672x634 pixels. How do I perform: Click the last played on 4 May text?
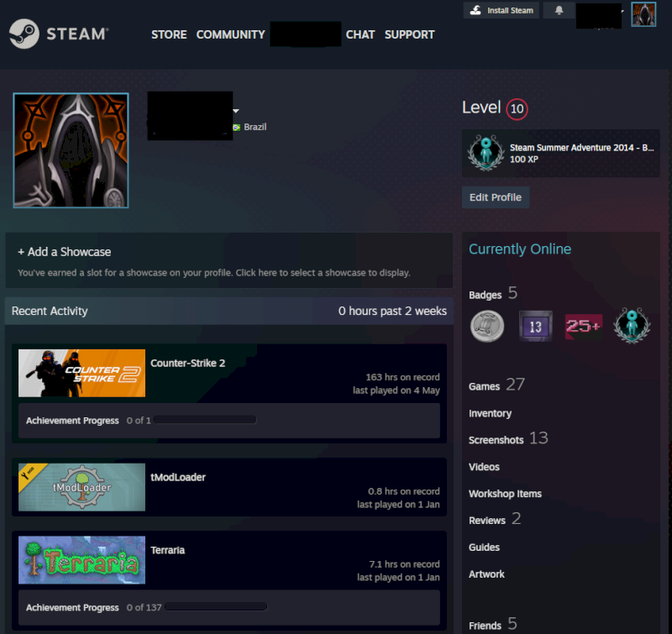point(396,390)
